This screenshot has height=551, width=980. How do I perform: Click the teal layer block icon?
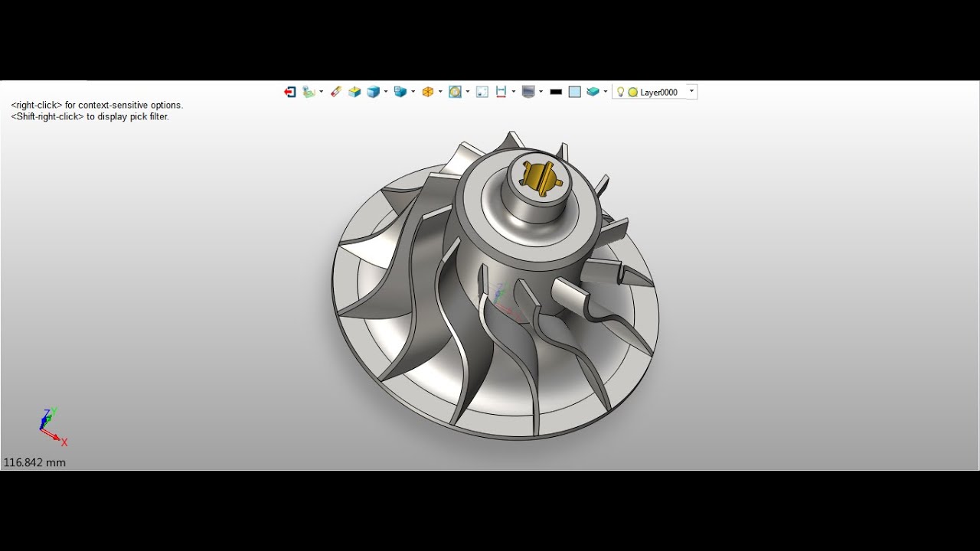593,92
